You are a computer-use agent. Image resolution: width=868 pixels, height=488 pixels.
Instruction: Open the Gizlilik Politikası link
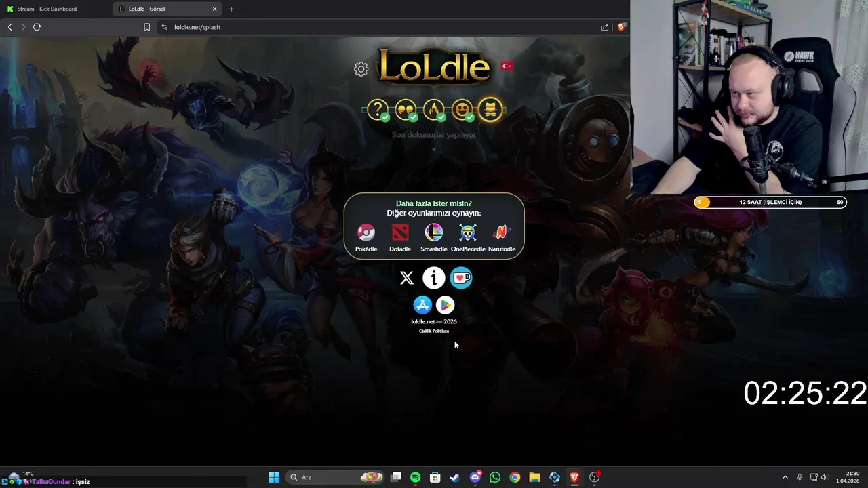[434, 331]
